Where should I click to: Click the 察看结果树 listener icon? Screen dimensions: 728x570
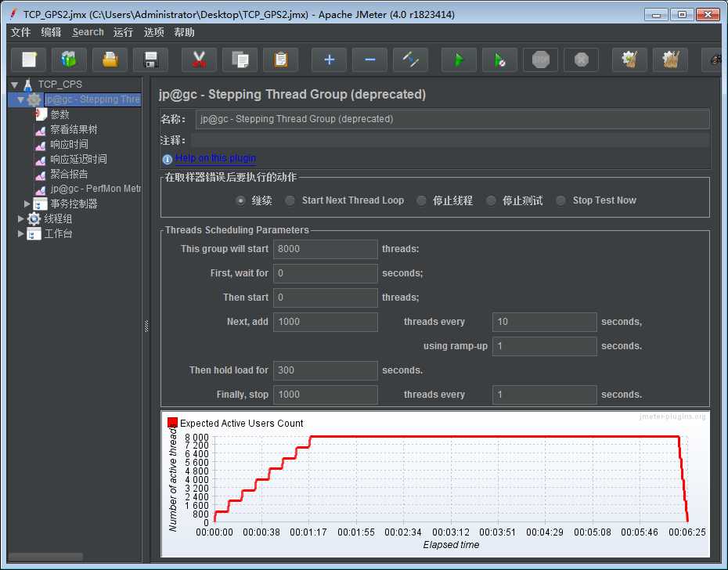click(x=41, y=130)
